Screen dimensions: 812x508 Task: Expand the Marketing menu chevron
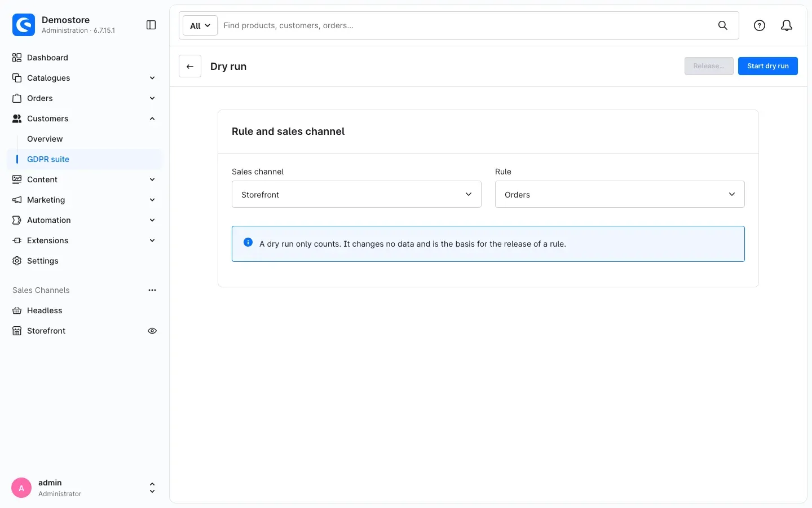click(x=152, y=200)
